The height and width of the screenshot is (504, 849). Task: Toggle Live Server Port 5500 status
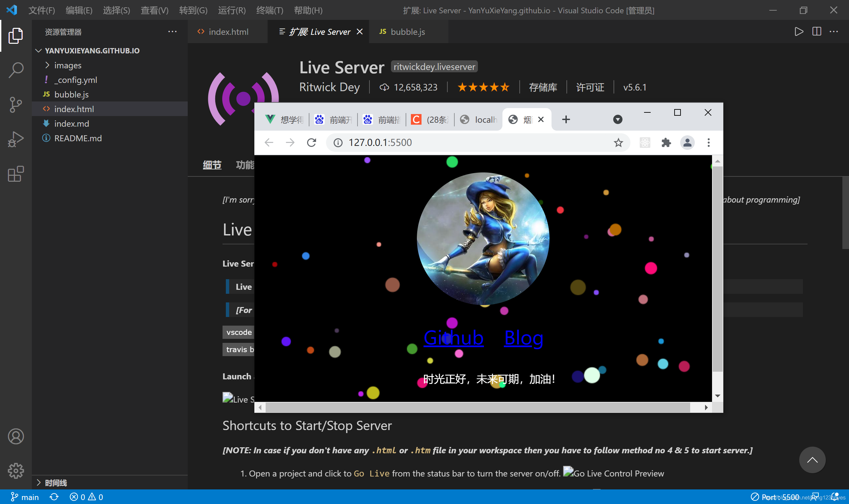tap(776, 497)
